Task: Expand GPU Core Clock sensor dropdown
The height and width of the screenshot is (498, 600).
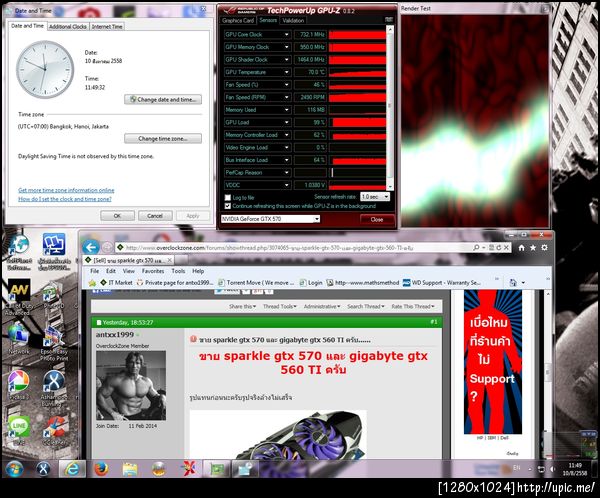Action: [286, 34]
